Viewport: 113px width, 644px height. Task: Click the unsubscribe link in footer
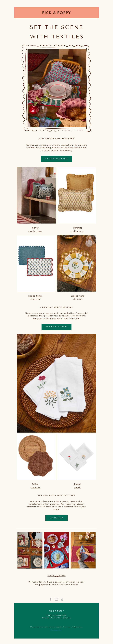point(56,630)
